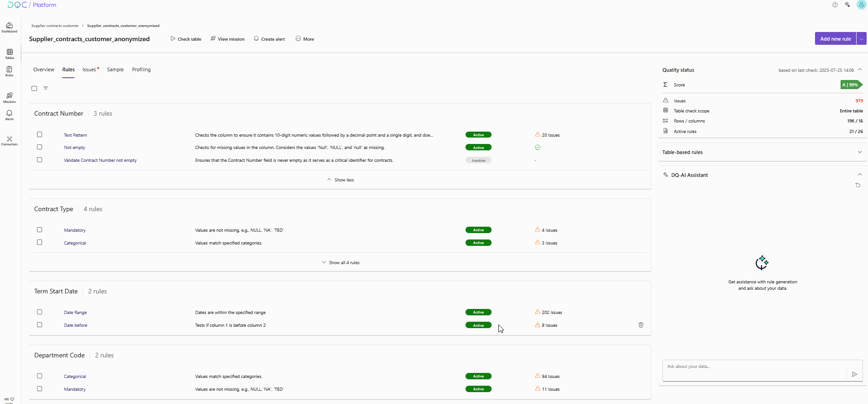Open the More actions menu
Screen dimensions: 868x404
pyautogui.click(x=305, y=39)
